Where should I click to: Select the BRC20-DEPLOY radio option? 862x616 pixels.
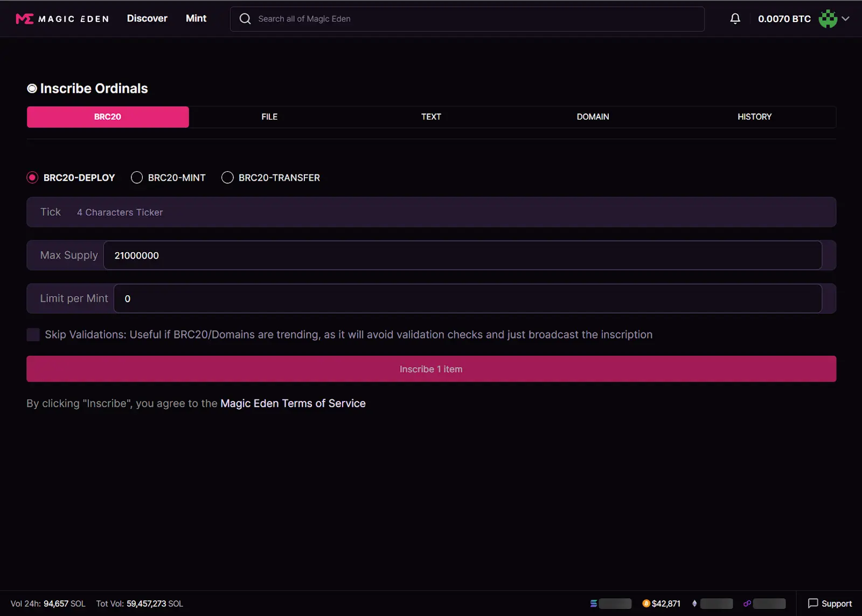pos(32,177)
